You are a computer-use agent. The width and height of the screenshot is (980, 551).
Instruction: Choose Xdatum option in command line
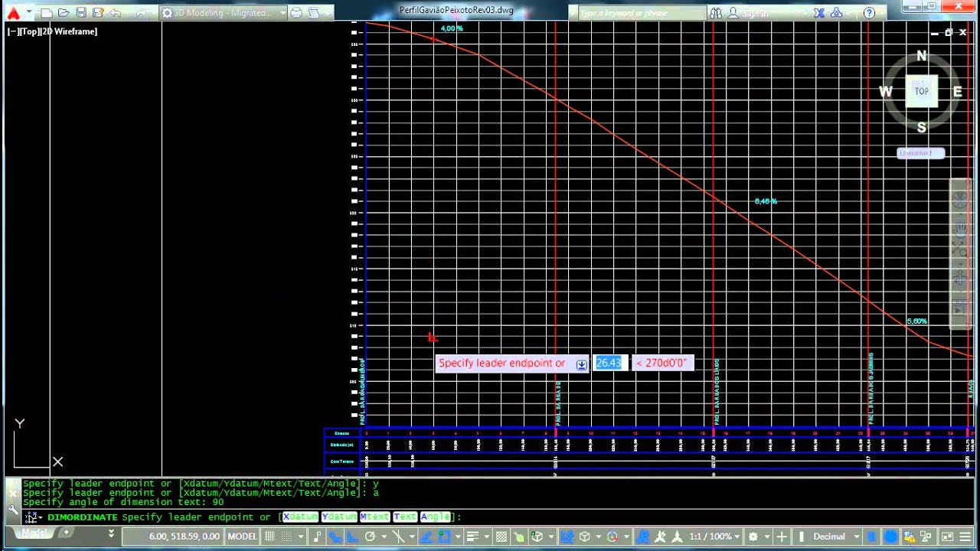click(x=300, y=517)
